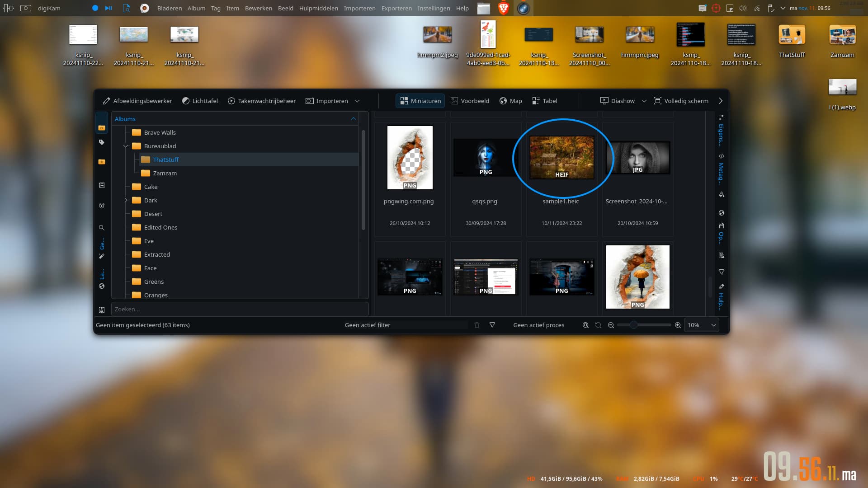The height and width of the screenshot is (488, 868).
Task: Expand hidden system tray icons arrow
Action: (783, 8)
